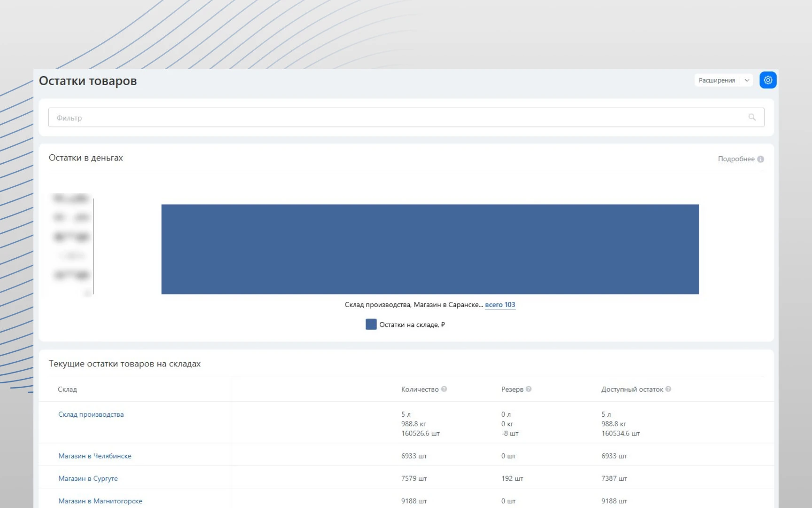Click the Остатки товаров page title
812x508 pixels.
88,81
